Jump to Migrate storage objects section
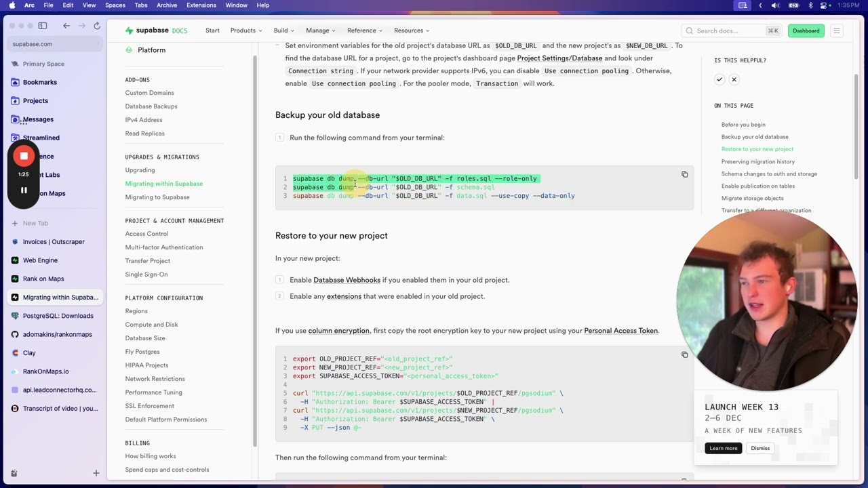This screenshot has width=868, height=488. pos(752,199)
